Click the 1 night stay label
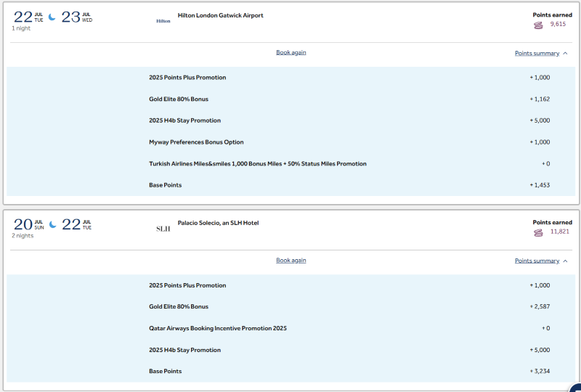 pyautogui.click(x=21, y=28)
